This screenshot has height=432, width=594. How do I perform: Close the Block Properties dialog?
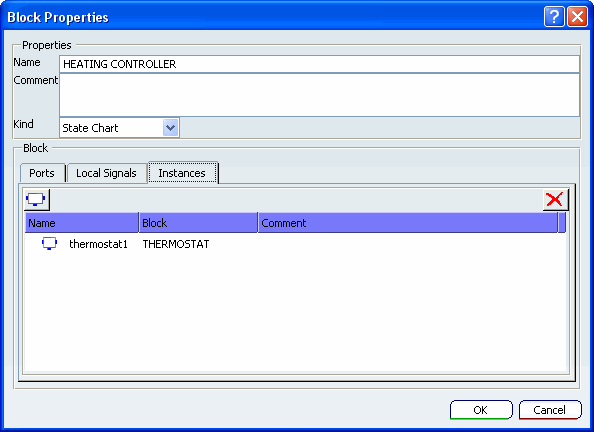point(577,17)
